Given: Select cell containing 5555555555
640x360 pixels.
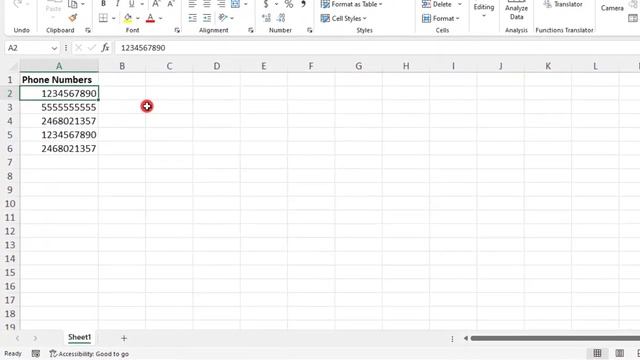Looking at the screenshot, I should (x=59, y=107).
